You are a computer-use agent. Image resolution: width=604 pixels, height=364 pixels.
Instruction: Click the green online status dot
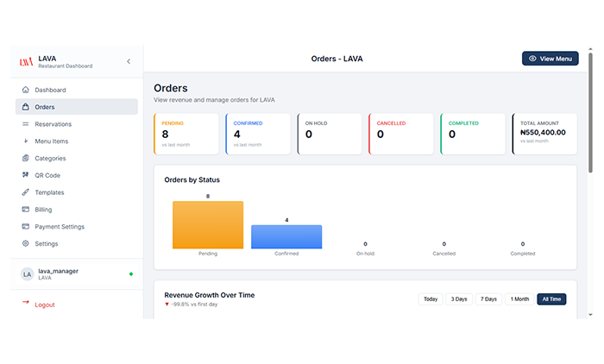(x=131, y=274)
